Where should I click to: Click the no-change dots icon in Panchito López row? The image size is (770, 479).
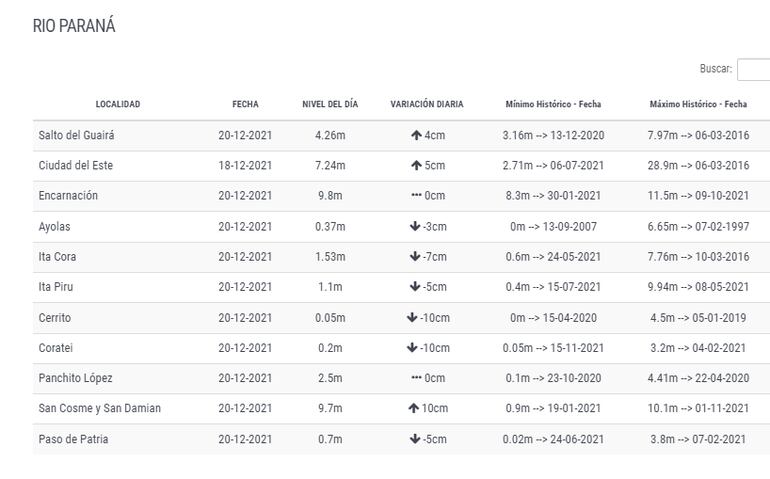(416, 379)
